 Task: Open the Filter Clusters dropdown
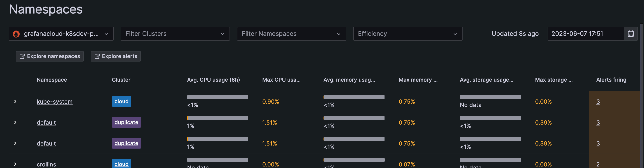(175, 34)
